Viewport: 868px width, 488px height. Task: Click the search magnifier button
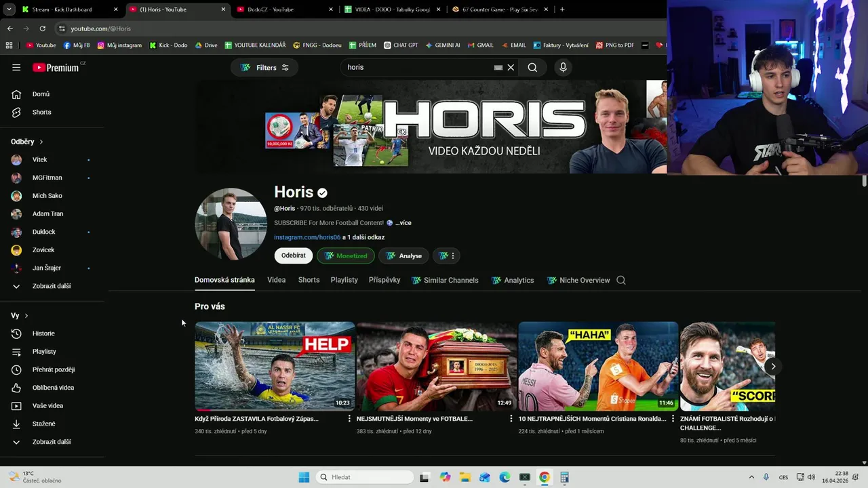coord(532,67)
